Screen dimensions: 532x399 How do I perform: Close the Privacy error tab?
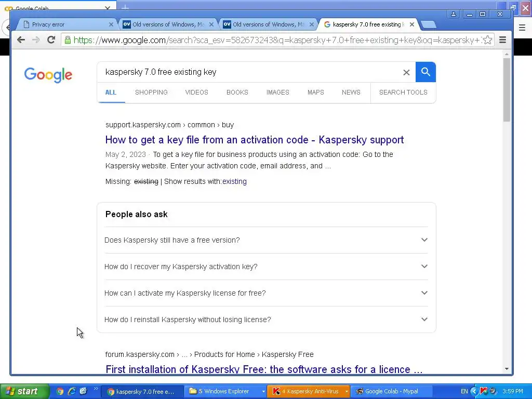coord(111,24)
